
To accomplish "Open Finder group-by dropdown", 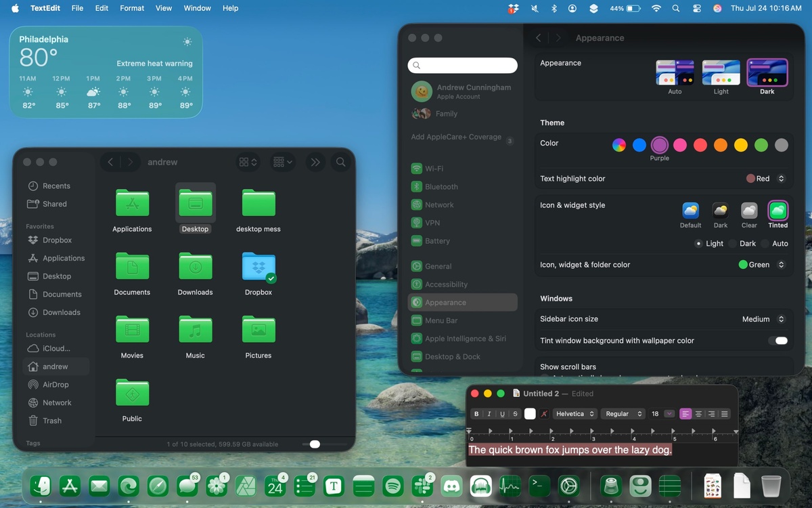I will [x=282, y=162].
